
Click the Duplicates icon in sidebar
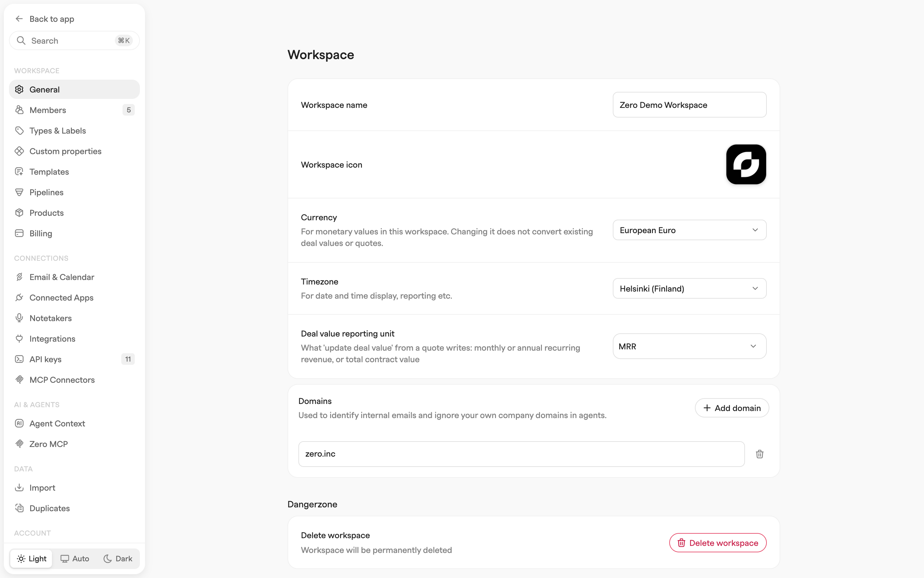click(x=20, y=508)
